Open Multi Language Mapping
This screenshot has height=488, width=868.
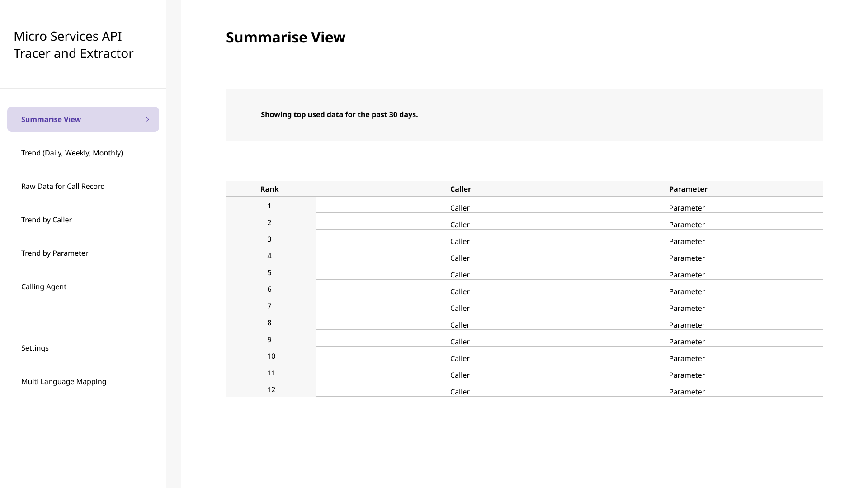[64, 381]
